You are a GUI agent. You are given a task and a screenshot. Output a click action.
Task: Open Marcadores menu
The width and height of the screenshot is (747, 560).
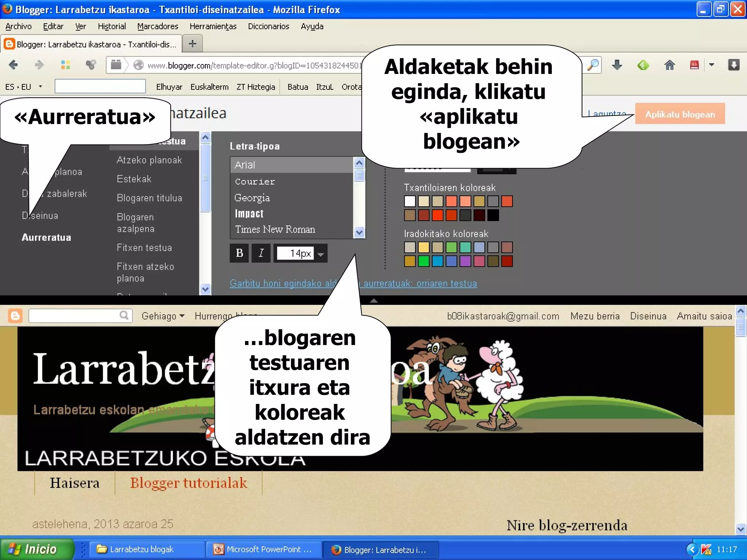pyautogui.click(x=158, y=26)
